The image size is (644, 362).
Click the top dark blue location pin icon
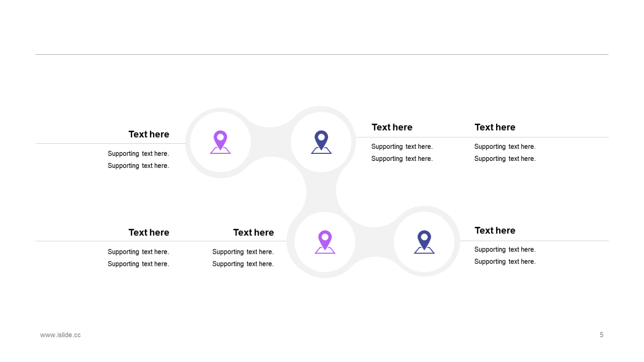321,142
